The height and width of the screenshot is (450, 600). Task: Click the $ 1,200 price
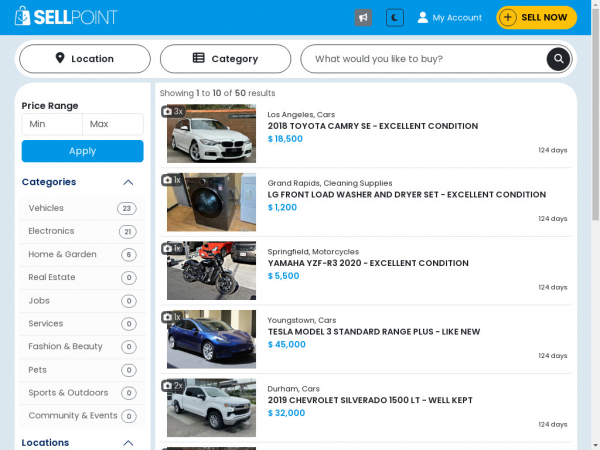pyautogui.click(x=282, y=207)
